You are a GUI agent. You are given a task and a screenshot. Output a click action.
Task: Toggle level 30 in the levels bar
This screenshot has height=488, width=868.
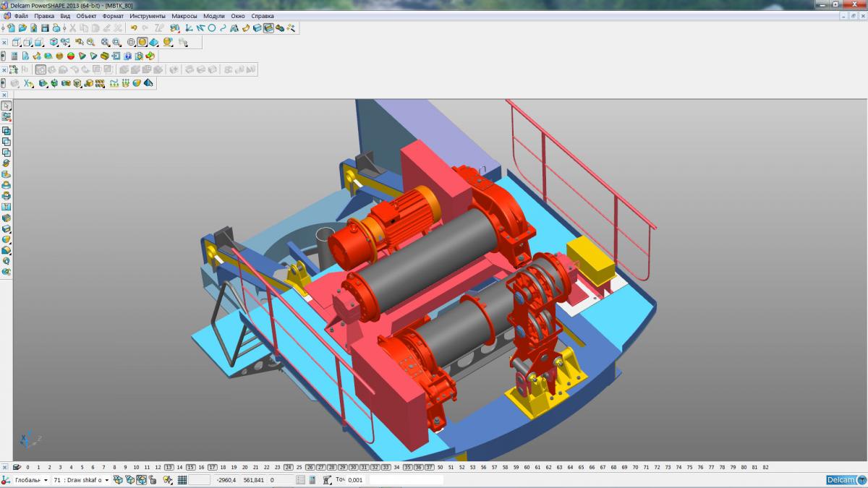click(354, 468)
